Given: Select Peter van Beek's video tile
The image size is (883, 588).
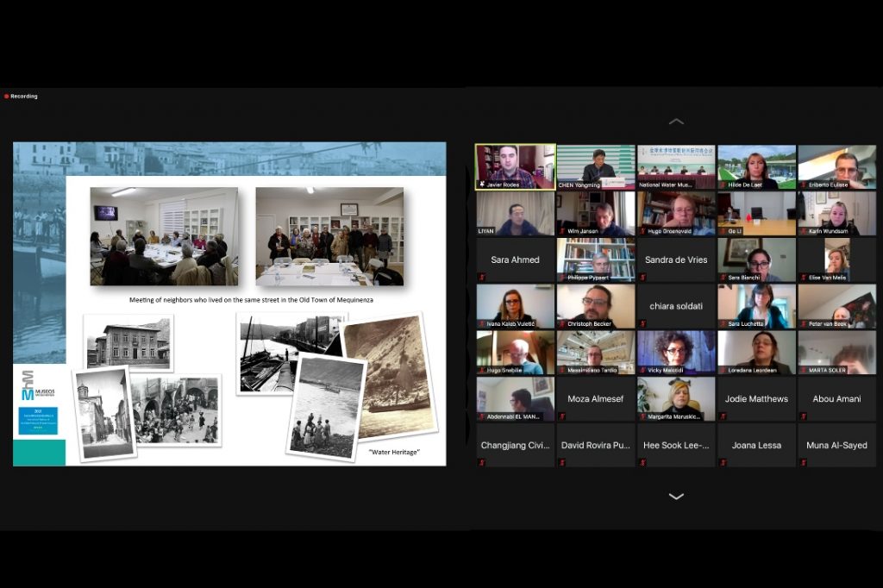Looking at the screenshot, I should pyautogui.click(x=836, y=306).
